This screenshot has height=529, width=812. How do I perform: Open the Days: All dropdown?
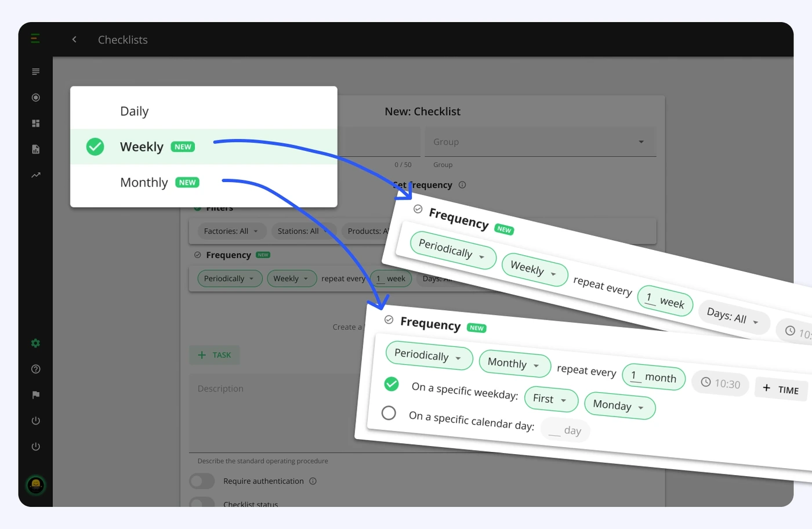point(734,317)
